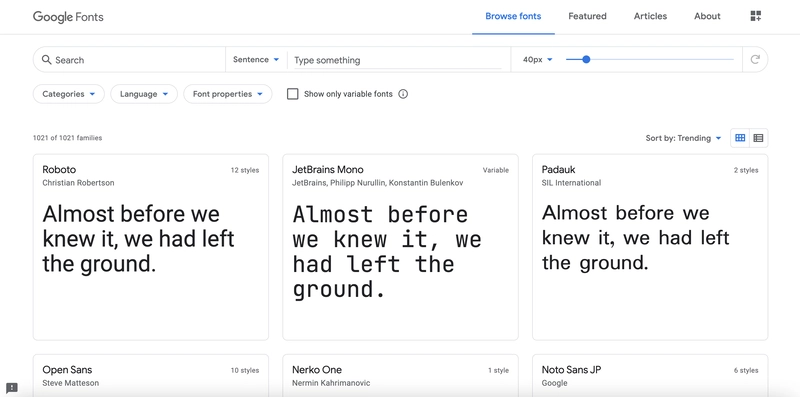Enable Show only variable fonts checkbox

click(292, 94)
